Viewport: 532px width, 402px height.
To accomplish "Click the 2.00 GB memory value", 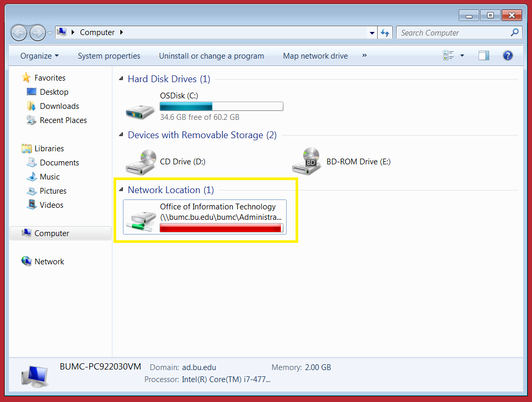I will tap(318, 367).
